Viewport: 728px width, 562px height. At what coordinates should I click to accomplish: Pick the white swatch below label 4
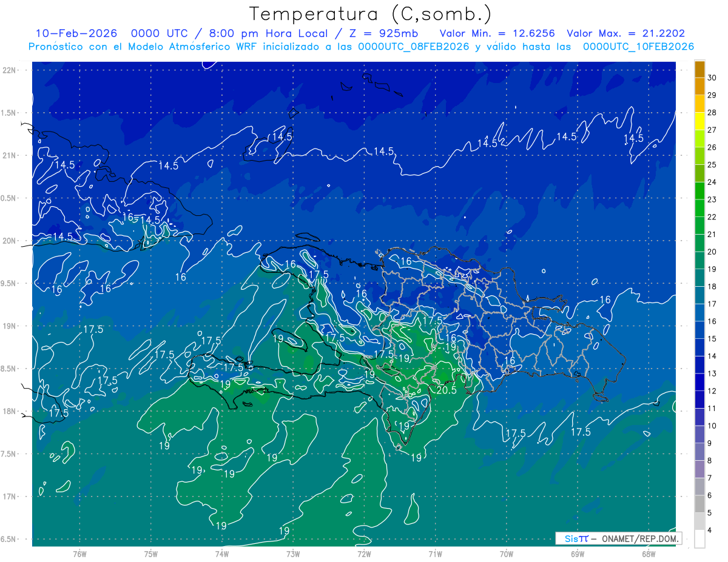pos(699,539)
